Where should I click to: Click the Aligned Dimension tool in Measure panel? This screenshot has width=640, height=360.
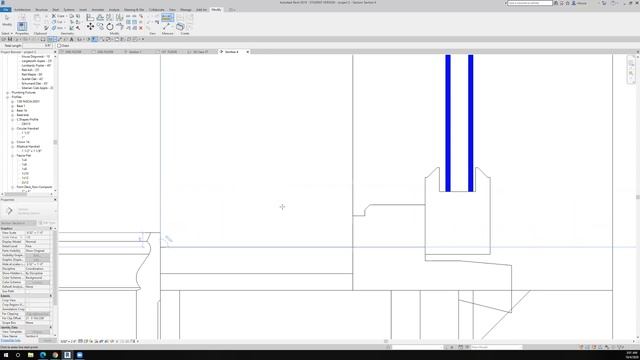pos(166,27)
